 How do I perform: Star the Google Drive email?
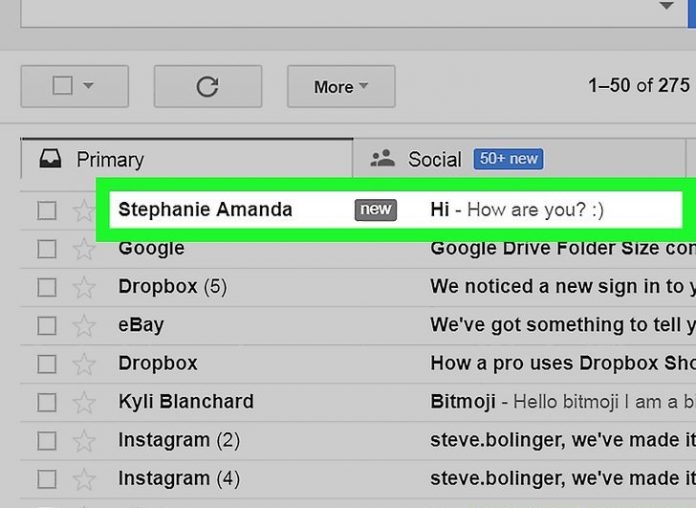pyautogui.click(x=84, y=249)
